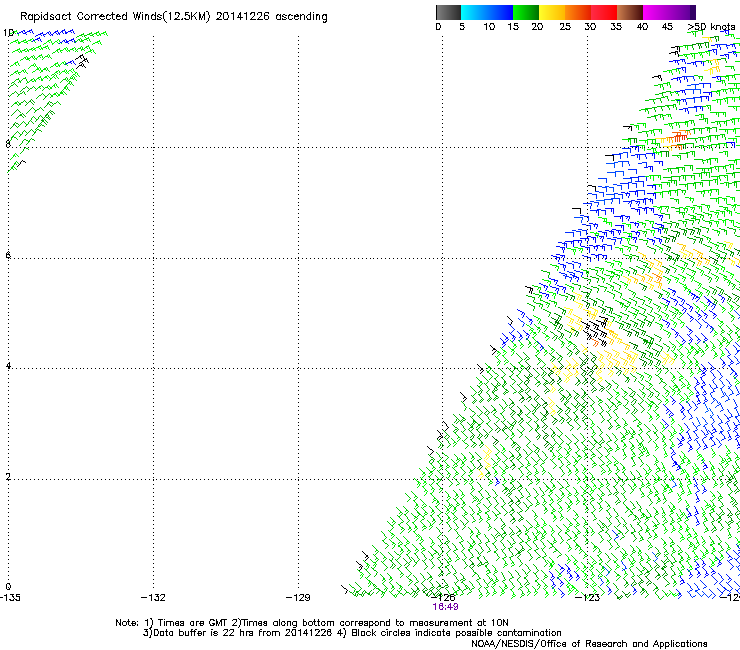Click the note line starting "Note: 1) Times are GMT"
The height and width of the screenshot is (650, 740).
coord(312,623)
